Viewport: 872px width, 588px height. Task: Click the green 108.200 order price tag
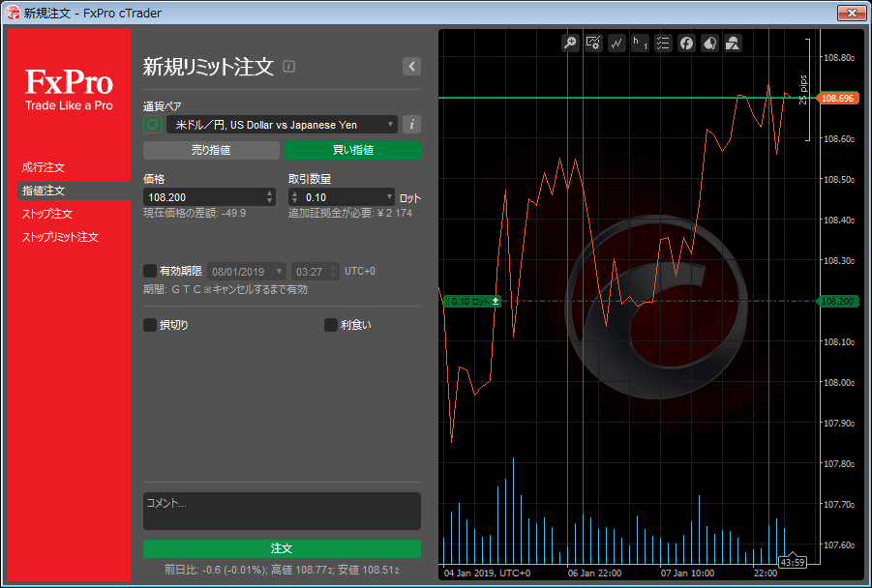(837, 301)
